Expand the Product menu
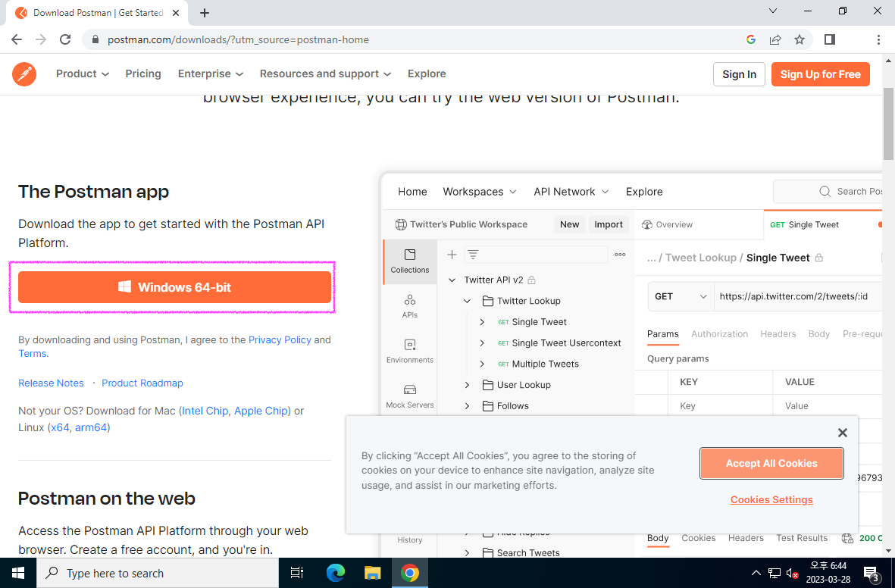The width and height of the screenshot is (895, 588). [x=82, y=73]
